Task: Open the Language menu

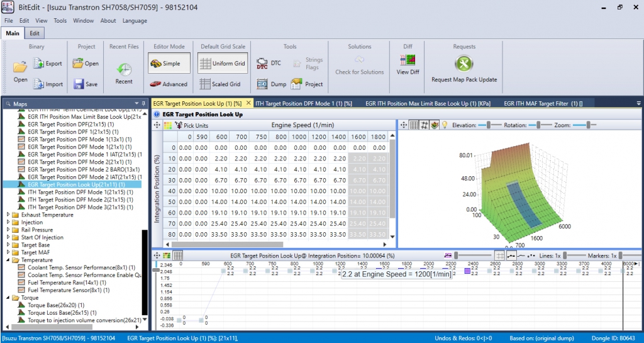Action: click(x=135, y=21)
